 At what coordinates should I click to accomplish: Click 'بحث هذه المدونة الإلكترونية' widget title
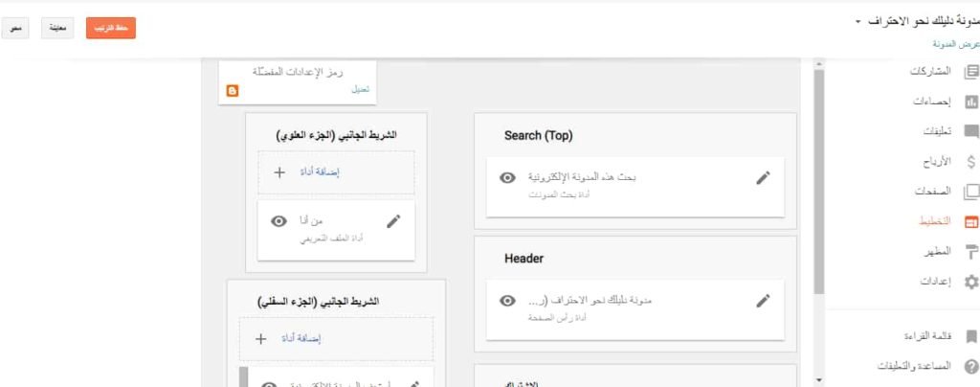pyautogui.click(x=582, y=177)
